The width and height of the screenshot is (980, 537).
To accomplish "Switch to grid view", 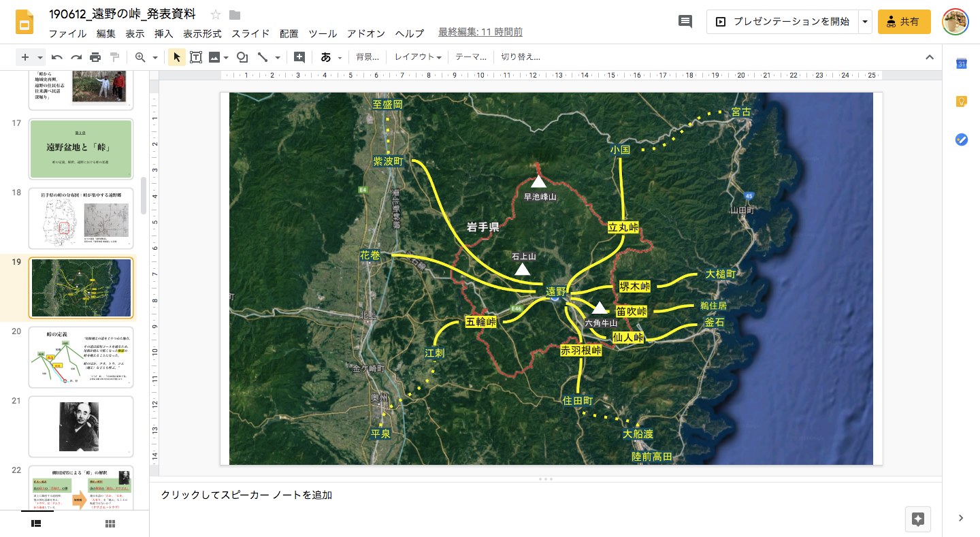I will pyautogui.click(x=110, y=523).
